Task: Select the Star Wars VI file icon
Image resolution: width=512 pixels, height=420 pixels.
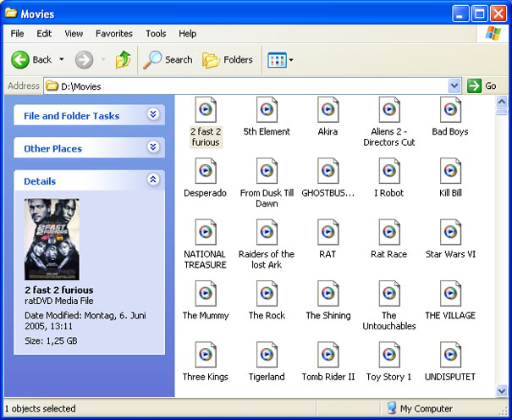Action: (x=450, y=232)
